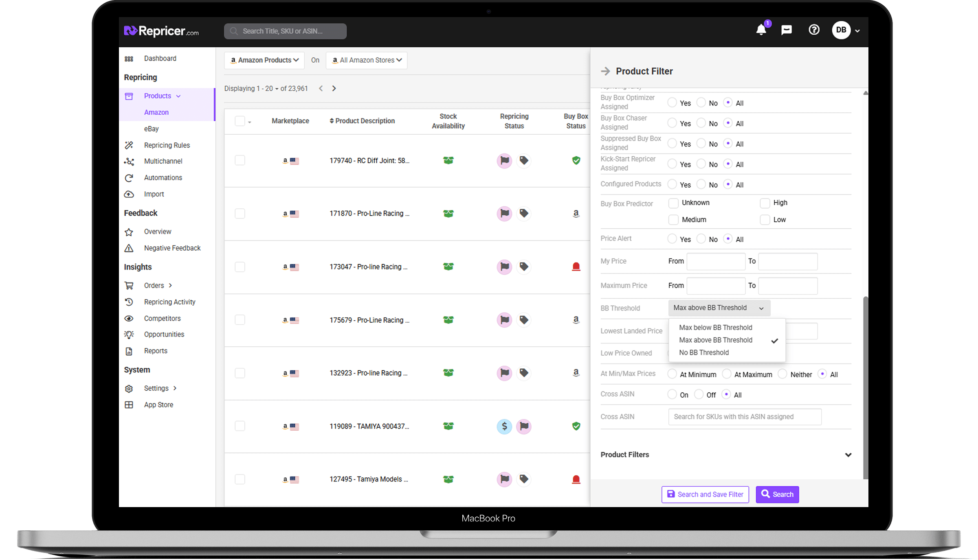978x560 pixels.
Task: Check High under Buy Box Predictor
Action: 765,203
